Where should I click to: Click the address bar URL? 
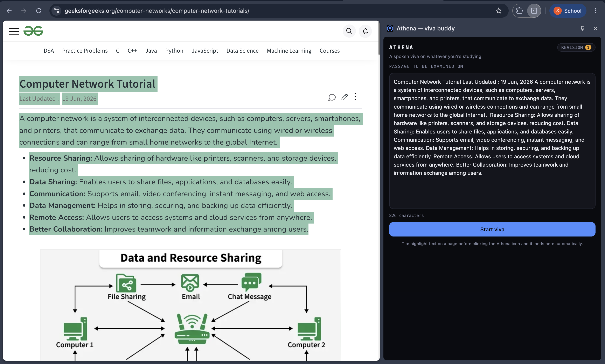pyautogui.click(x=157, y=11)
